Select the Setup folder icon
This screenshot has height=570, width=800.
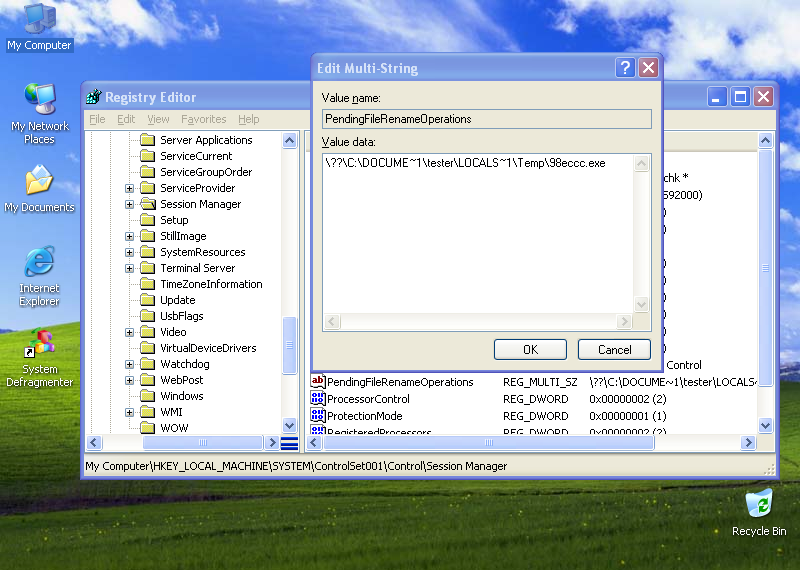147,219
